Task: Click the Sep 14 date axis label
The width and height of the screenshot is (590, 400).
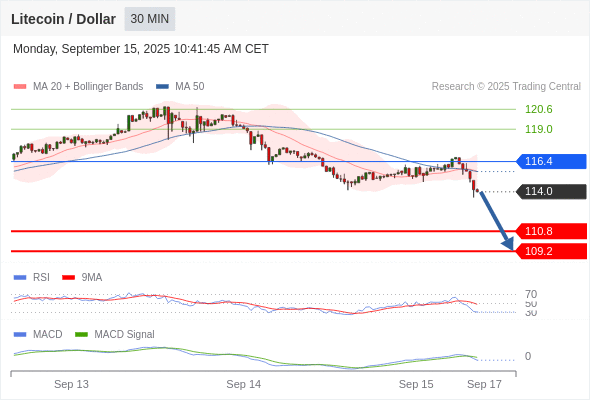Action: click(243, 384)
